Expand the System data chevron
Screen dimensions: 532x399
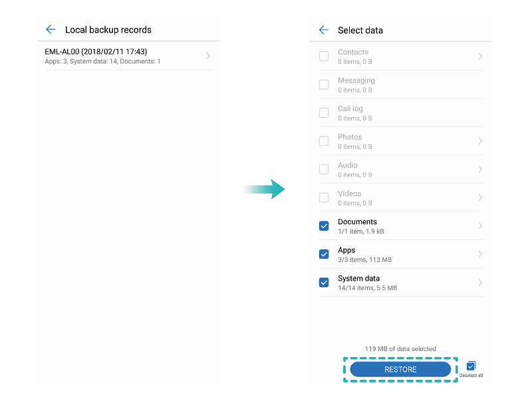[x=480, y=283]
